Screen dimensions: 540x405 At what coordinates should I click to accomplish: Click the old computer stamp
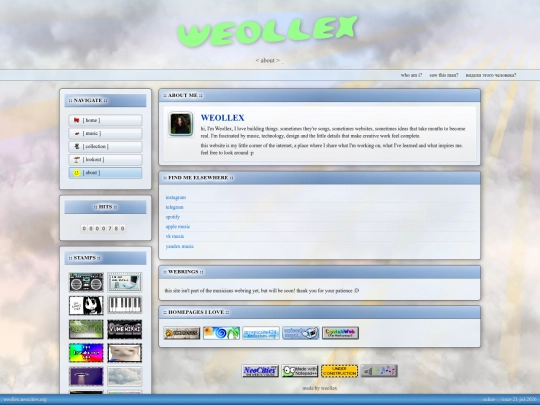coord(124,282)
